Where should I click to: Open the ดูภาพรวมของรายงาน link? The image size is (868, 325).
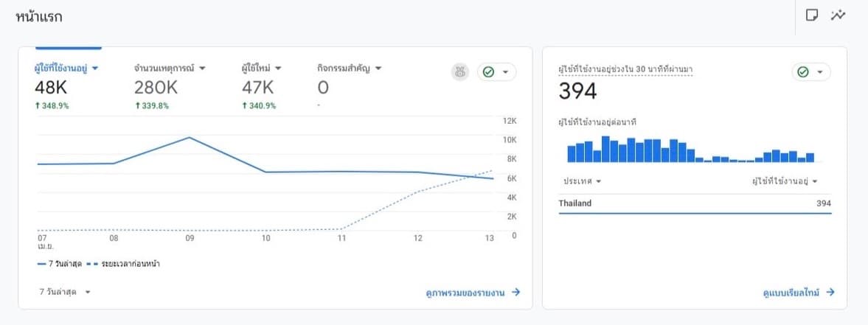coord(473,293)
